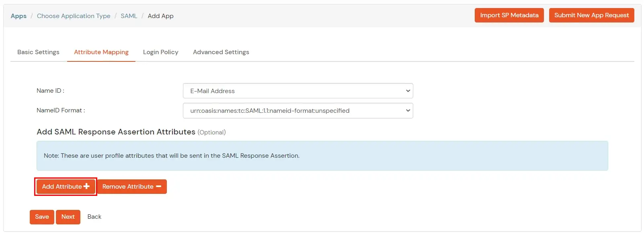The image size is (644, 234).
Task: Click the Back link
Action: coord(94,217)
